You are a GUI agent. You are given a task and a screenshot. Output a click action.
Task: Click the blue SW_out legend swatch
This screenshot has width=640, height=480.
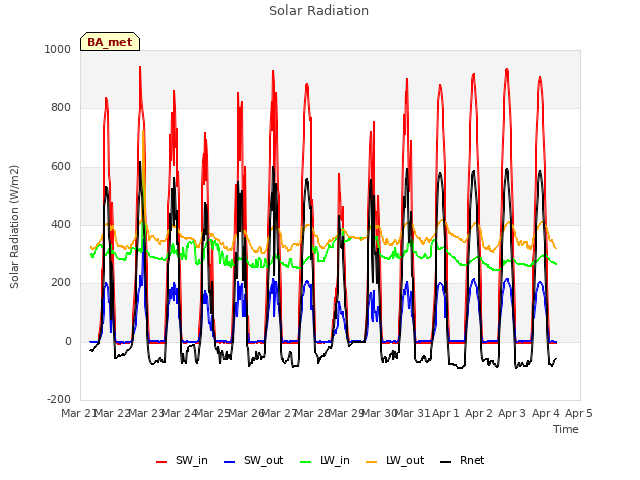coord(230,462)
